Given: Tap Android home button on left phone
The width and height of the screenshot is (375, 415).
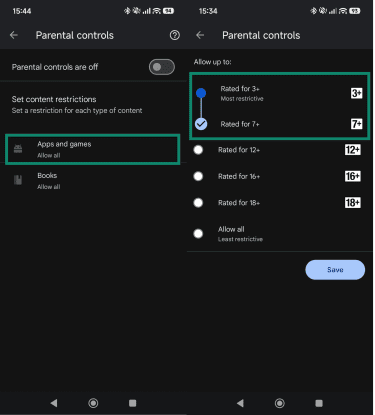Looking at the screenshot, I should point(93,403).
